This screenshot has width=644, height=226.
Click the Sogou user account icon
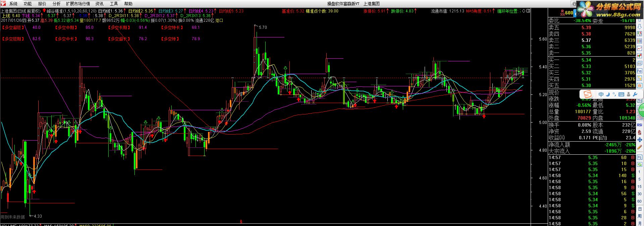pos(628,94)
